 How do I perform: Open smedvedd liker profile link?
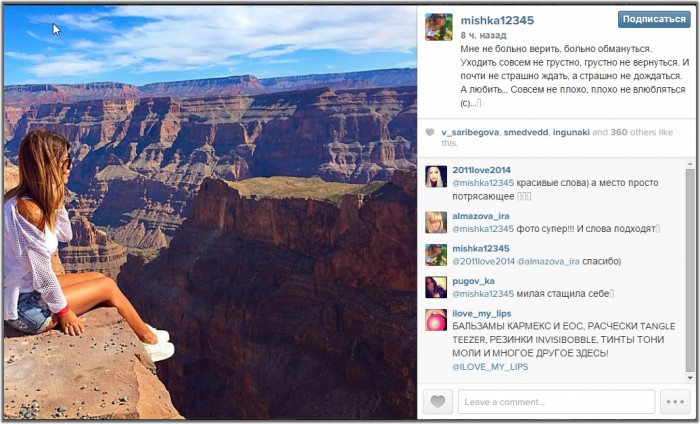click(525, 132)
